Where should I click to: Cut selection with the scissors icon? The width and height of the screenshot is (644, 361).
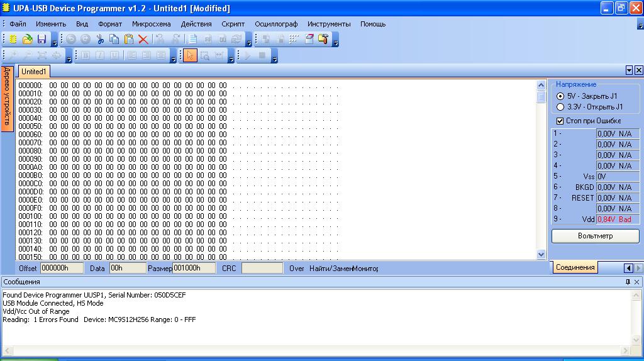[100, 39]
